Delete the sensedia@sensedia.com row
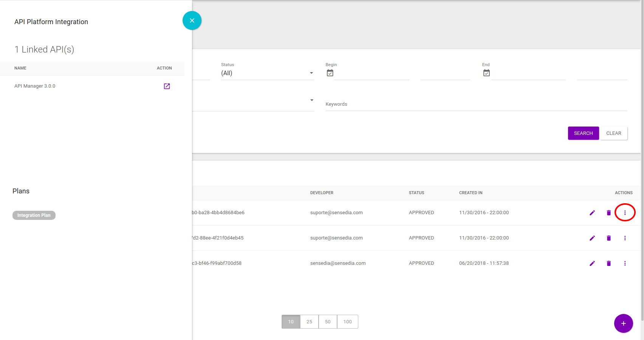644x340 pixels. [x=608, y=263]
